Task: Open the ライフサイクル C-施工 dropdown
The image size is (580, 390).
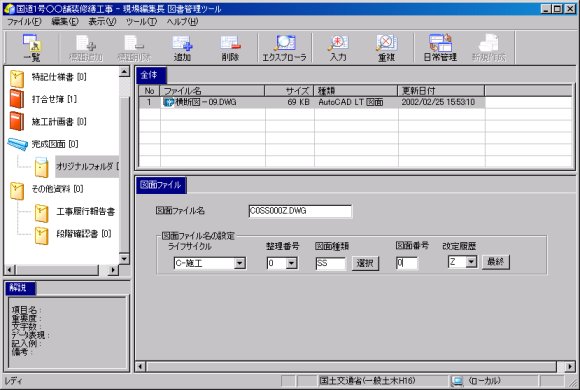Action: pos(240,263)
